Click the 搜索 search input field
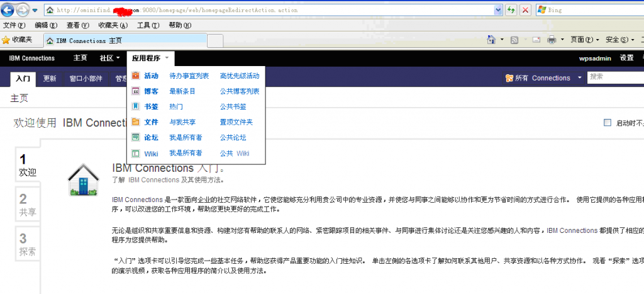 point(615,77)
